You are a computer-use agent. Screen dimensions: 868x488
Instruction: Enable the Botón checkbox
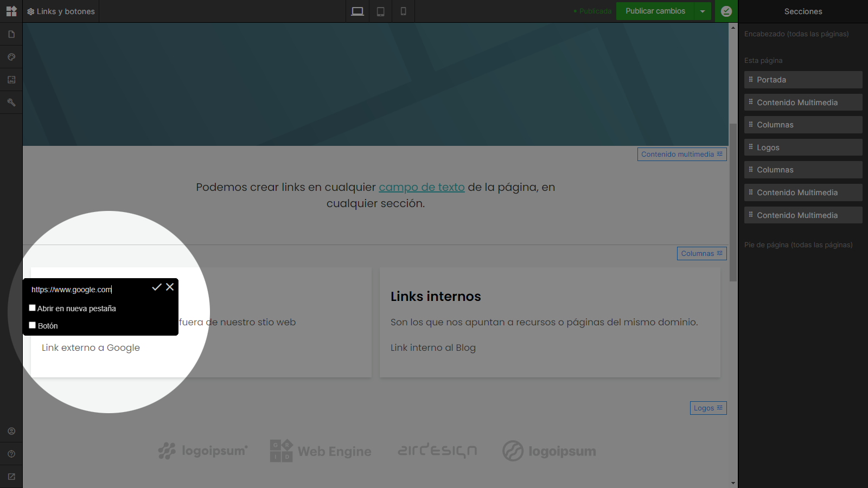click(x=33, y=325)
